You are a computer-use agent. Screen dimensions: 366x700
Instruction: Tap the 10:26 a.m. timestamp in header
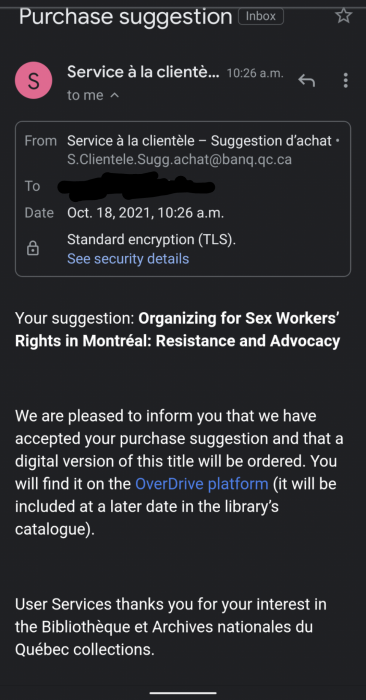255,73
